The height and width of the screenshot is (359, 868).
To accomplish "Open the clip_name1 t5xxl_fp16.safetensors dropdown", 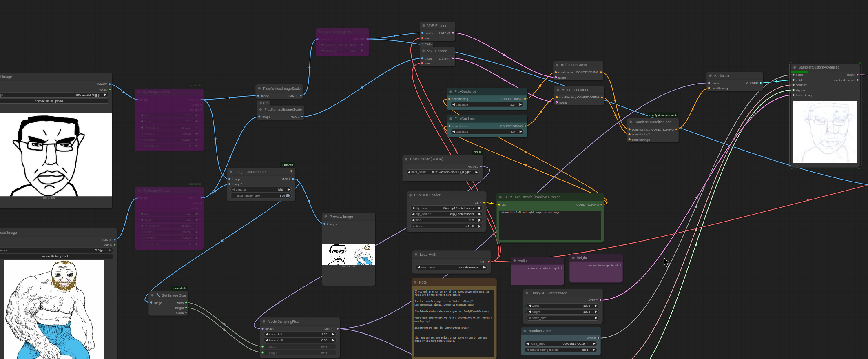I will (x=447, y=208).
